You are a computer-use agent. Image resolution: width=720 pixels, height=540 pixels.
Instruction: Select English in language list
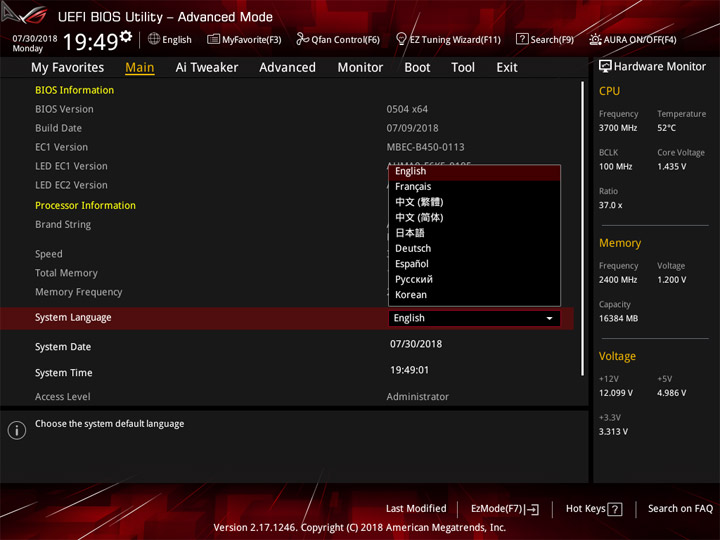(x=474, y=171)
